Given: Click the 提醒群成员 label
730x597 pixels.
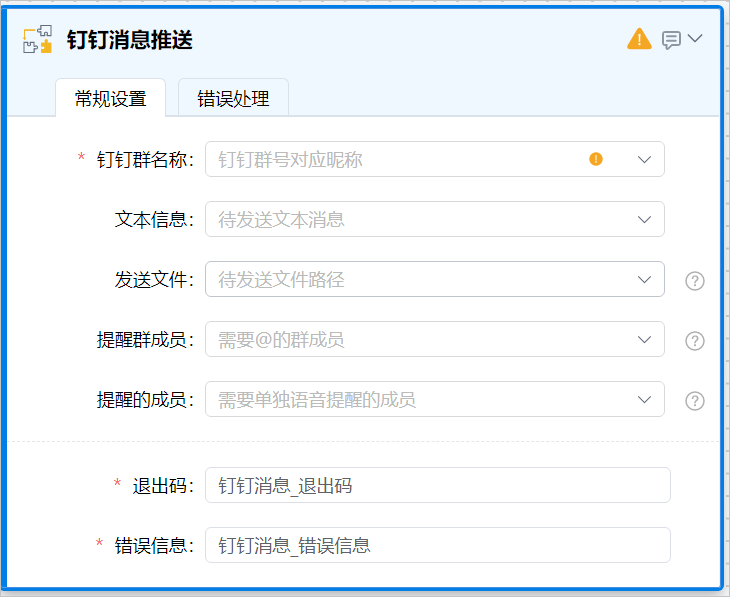Looking at the screenshot, I should pos(145,340).
